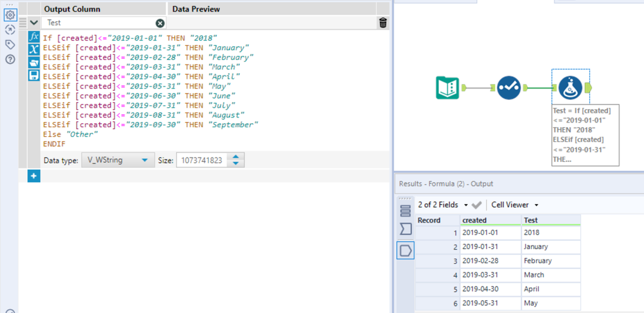Image resolution: width=644 pixels, height=313 pixels.
Task: Click the results checkmark apply icon
Action: (477, 205)
